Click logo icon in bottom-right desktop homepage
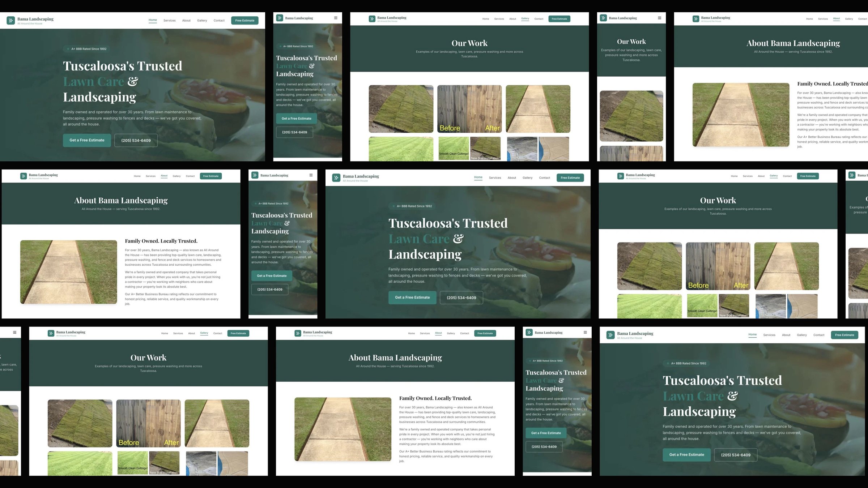 pos(610,335)
